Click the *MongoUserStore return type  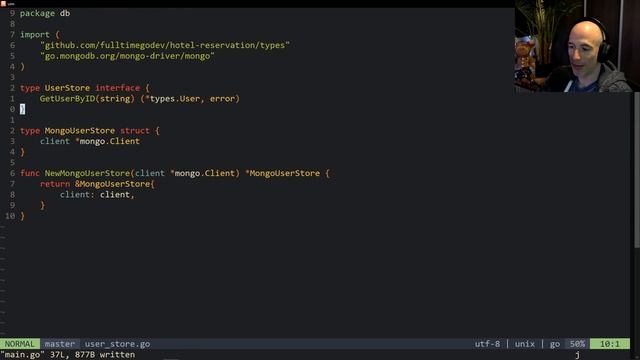pos(282,173)
